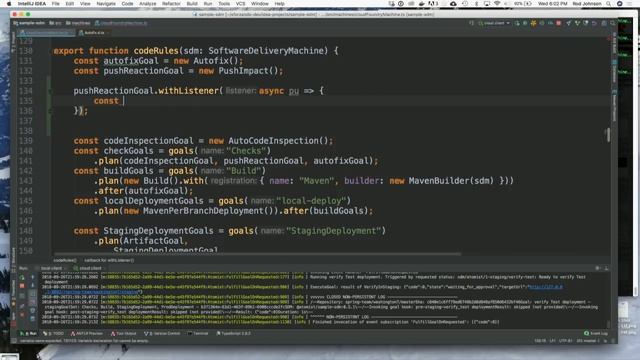Click the Update Project VCS icon
The image size is (640, 360).
pyautogui.click(x=569, y=23)
